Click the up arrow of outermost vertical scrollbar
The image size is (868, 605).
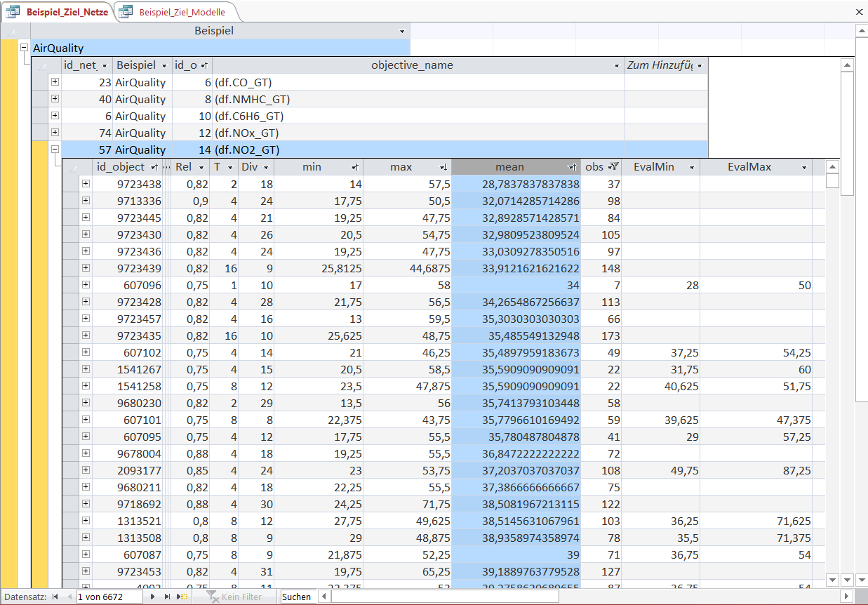pyautogui.click(x=862, y=31)
